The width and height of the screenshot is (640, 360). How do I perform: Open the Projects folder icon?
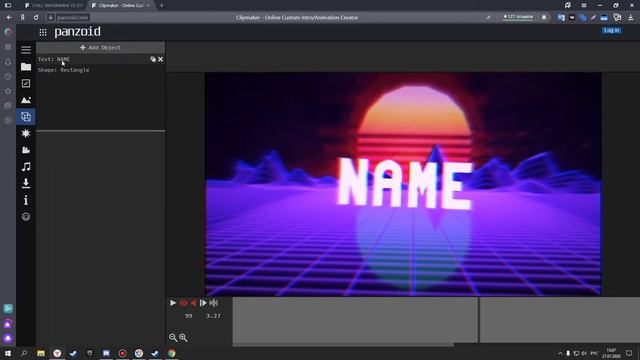26,67
